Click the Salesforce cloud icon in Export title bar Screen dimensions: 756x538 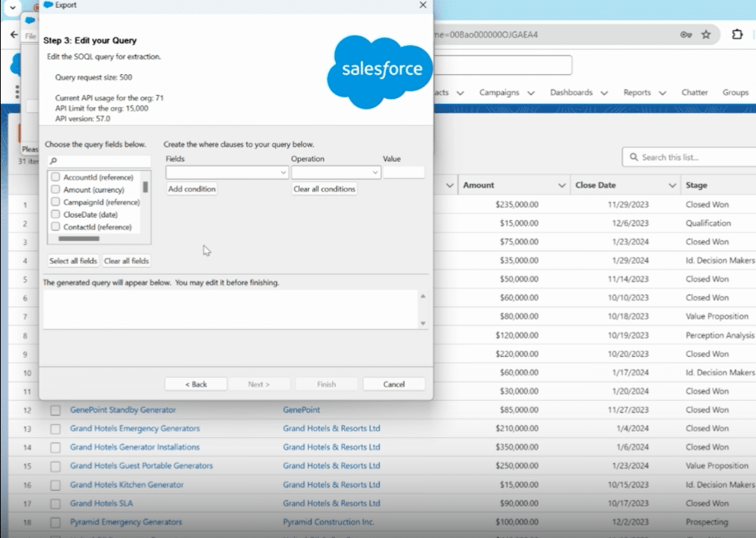48,4
